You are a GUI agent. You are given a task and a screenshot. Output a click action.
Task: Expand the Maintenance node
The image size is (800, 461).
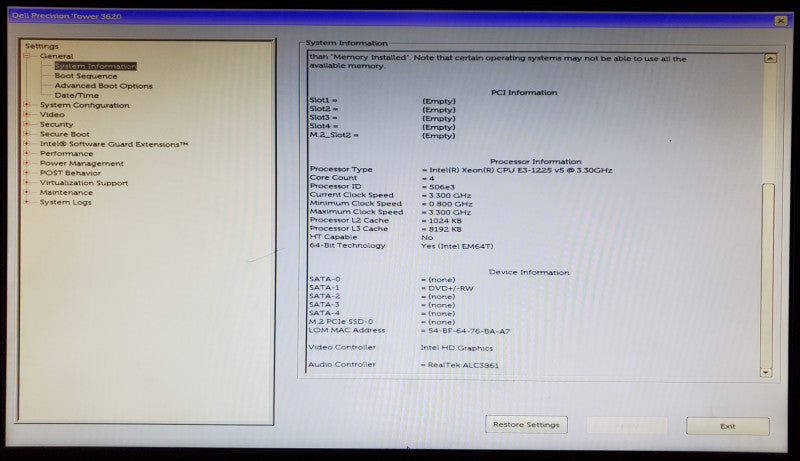point(27,192)
